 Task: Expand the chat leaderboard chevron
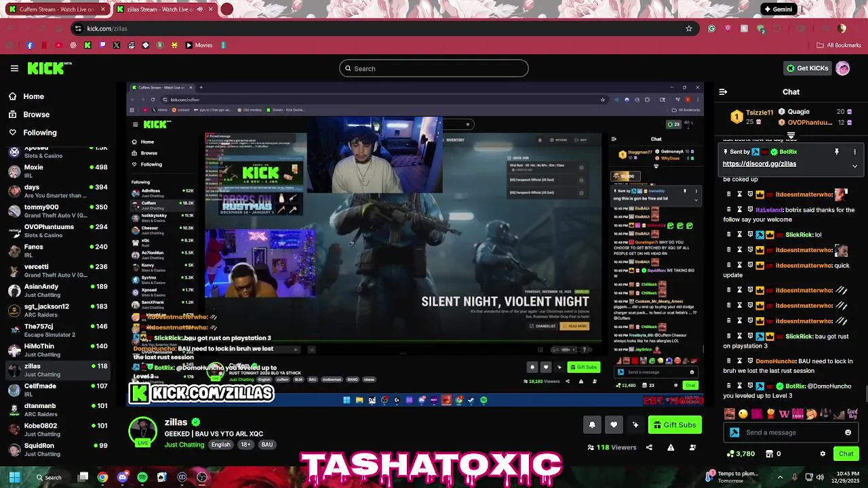pos(791,135)
